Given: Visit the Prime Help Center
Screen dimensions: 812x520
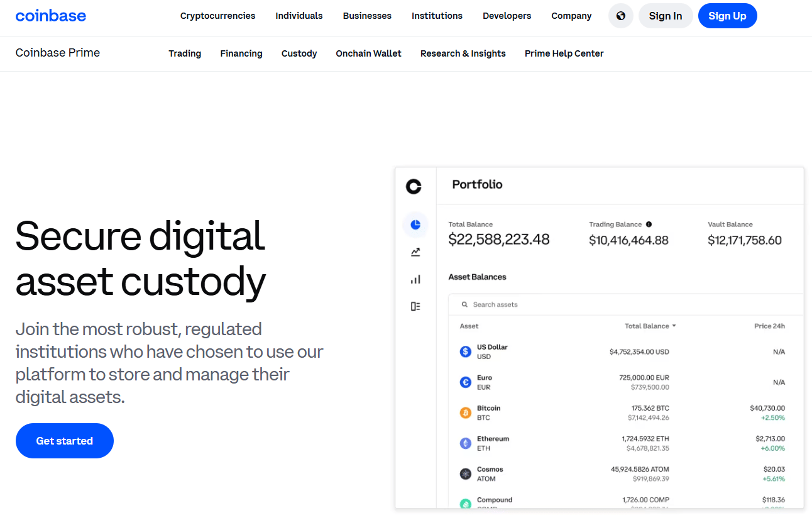Looking at the screenshot, I should [x=564, y=53].
